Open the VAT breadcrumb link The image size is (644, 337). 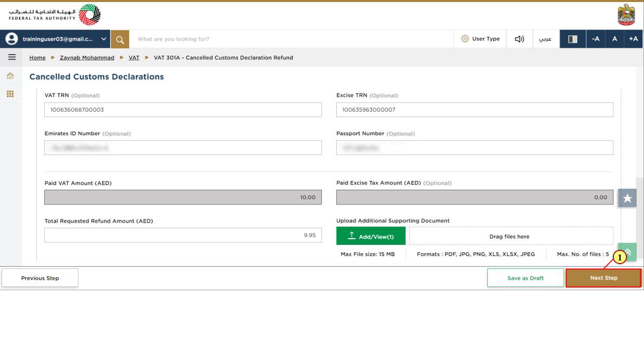(x=134, y=58)
